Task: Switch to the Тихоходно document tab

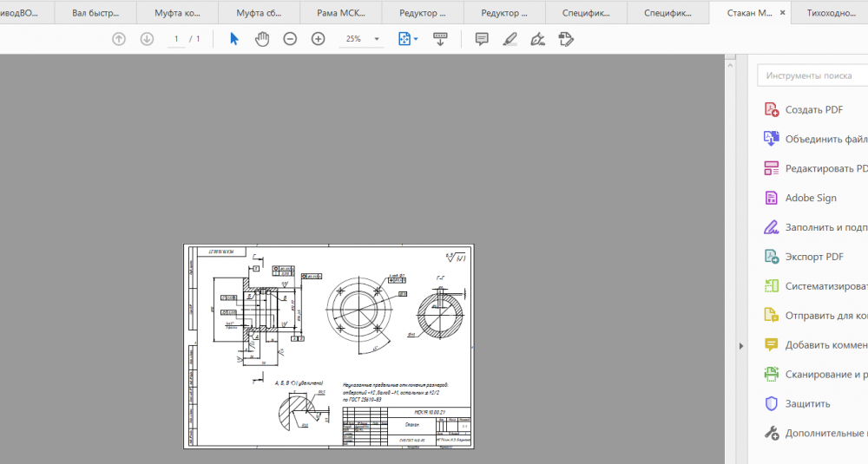Action: 832,13
